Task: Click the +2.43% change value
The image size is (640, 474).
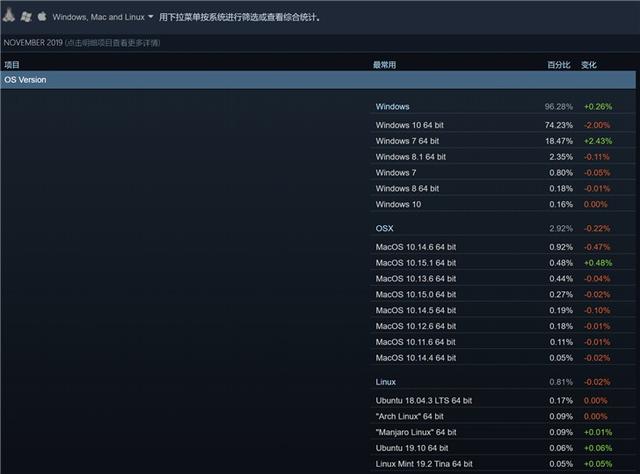Action: click(598, 141)
